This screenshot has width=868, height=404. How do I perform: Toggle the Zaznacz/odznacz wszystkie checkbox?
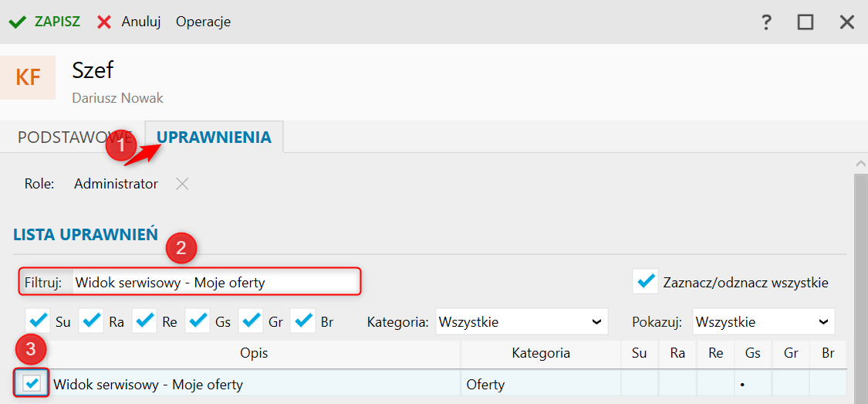pos(644,282)
